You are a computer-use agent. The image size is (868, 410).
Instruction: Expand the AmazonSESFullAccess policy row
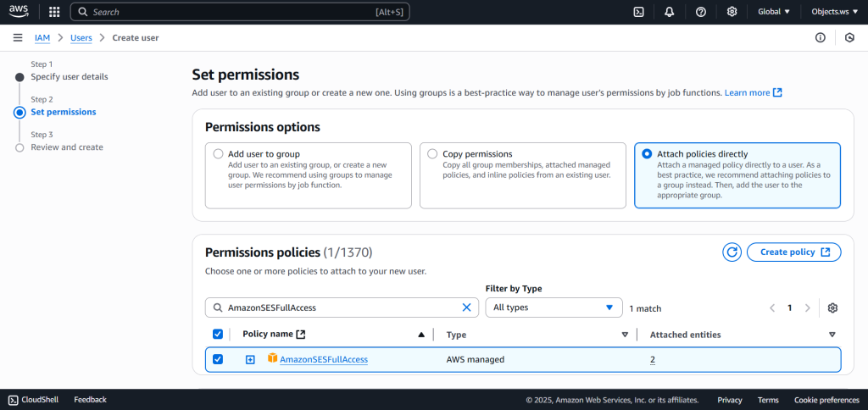click(250, 359)
